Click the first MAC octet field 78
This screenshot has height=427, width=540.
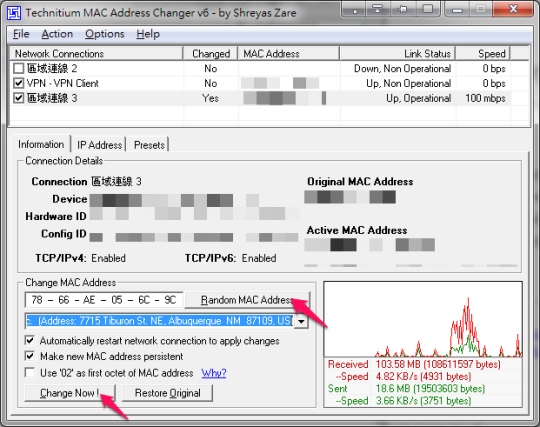click(x=37, y=300)
